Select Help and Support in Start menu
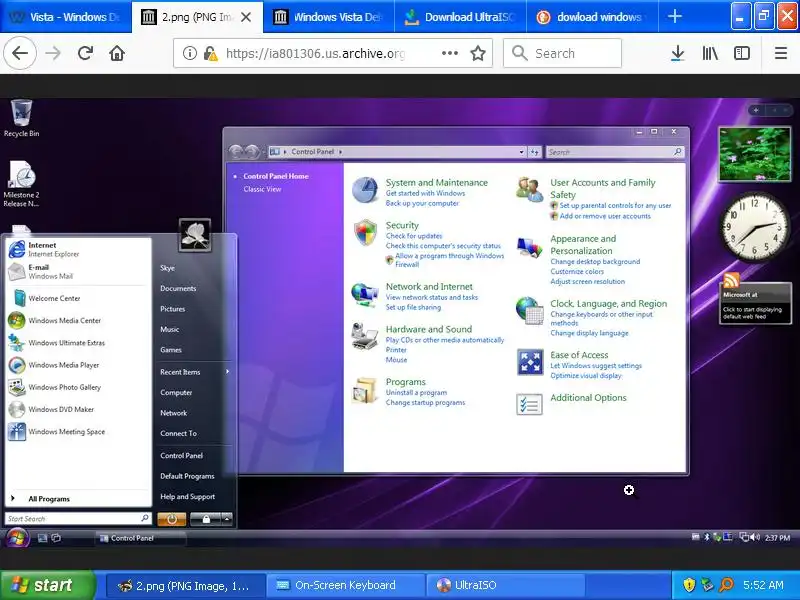 pos(187,496)
